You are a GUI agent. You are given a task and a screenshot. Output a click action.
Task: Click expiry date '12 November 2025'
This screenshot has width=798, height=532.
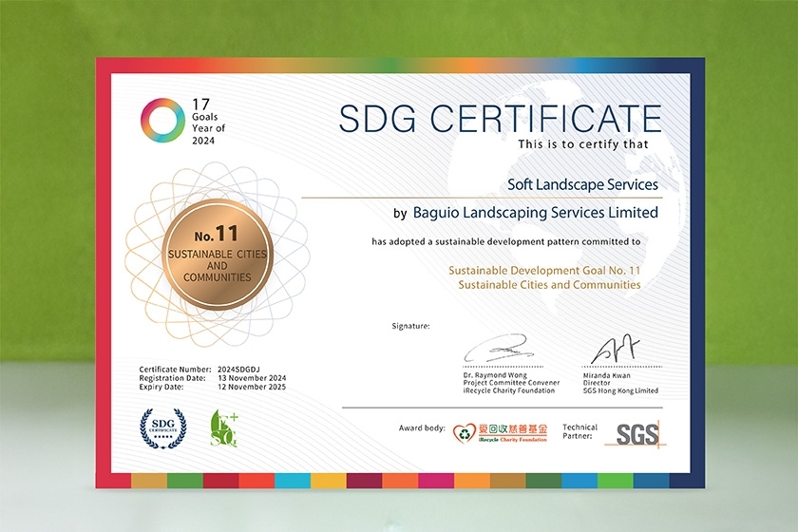click(x=252, y=387)
